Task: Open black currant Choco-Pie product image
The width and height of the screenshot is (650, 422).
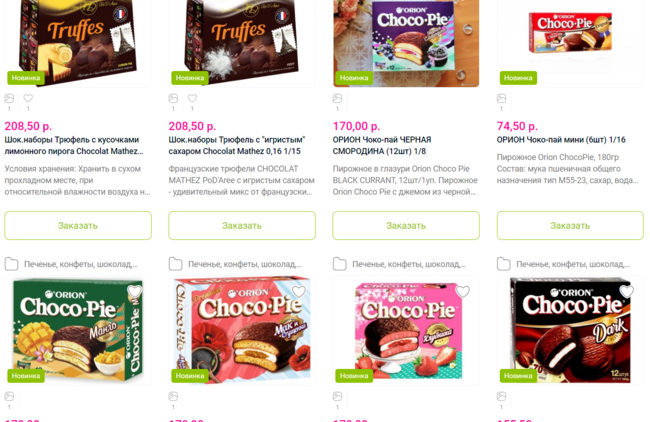Action: coord(406,43)
